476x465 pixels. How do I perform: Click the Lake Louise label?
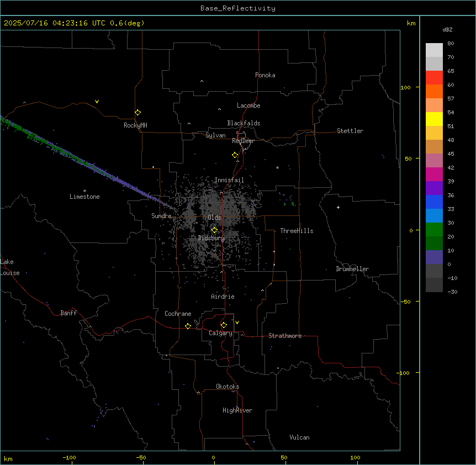point(10,267)
